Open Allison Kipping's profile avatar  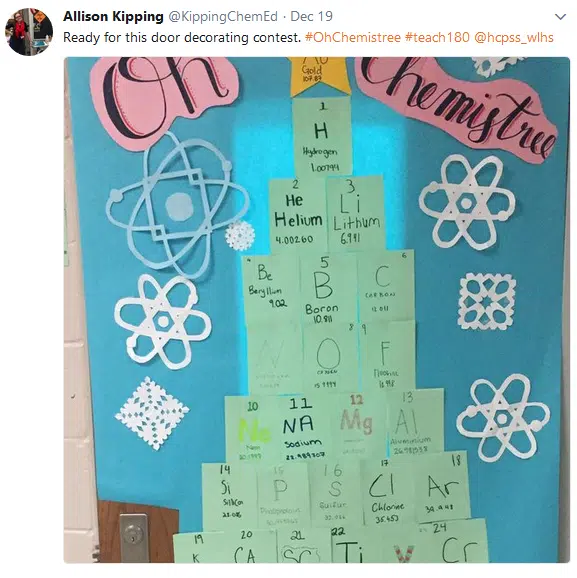pos(29,32)
